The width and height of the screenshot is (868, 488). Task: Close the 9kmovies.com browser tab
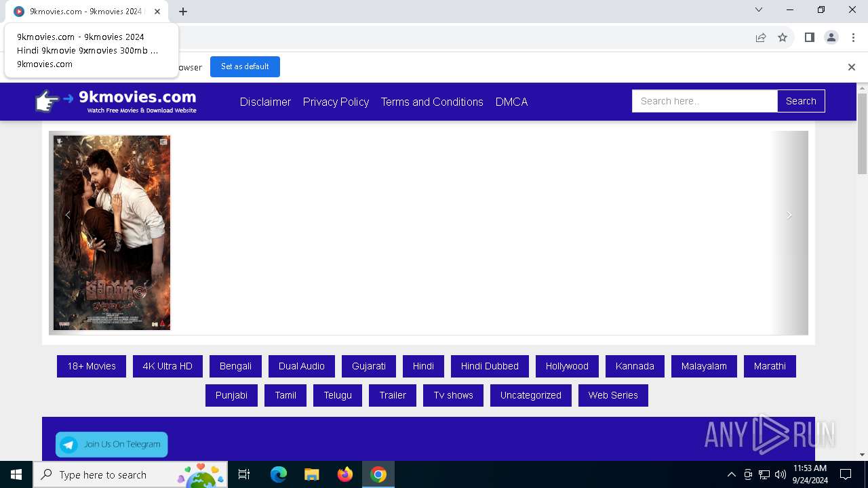point(157,12)
